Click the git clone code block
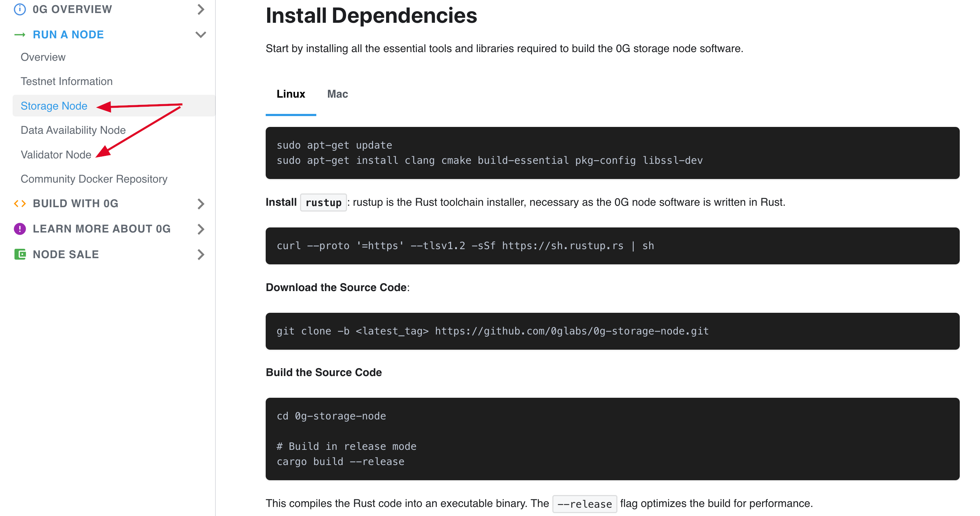Screen dimensions: 980x516 [x=492, y=331]
